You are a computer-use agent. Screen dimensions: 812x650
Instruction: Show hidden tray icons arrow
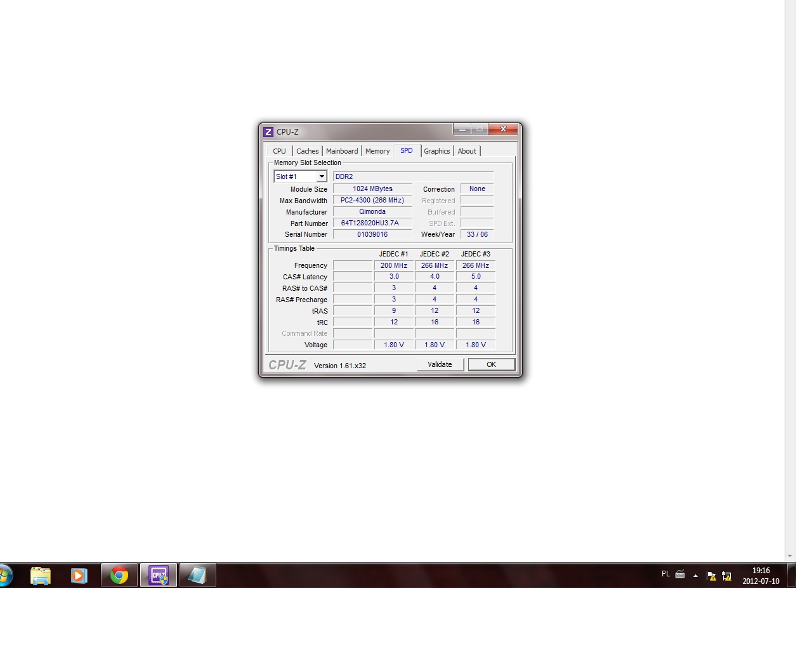click(x=695, y=576)
